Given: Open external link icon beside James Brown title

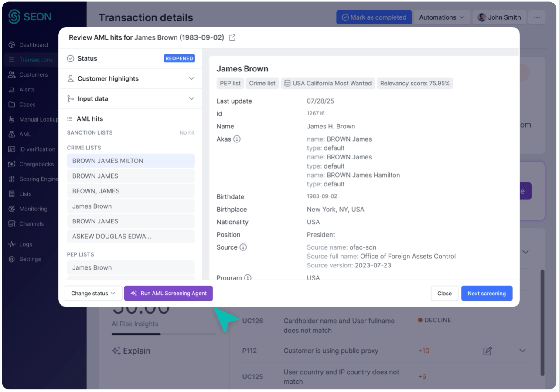Looking at the screenshot, I should (232, 38).
